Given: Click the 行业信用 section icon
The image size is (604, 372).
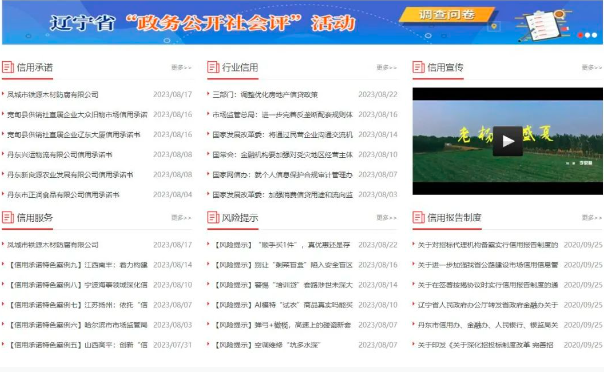Looking at the screenshot, I should point(213,67).
